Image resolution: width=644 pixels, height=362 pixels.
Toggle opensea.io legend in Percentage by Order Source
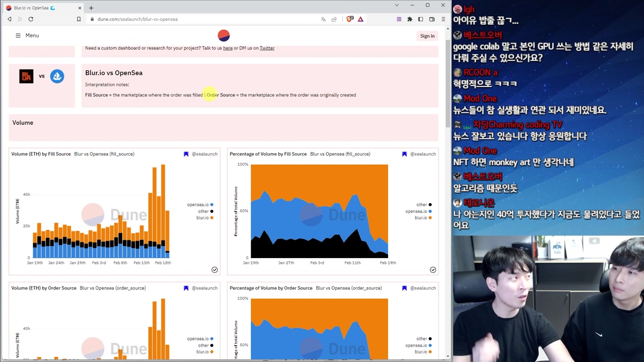coord(419,345)
